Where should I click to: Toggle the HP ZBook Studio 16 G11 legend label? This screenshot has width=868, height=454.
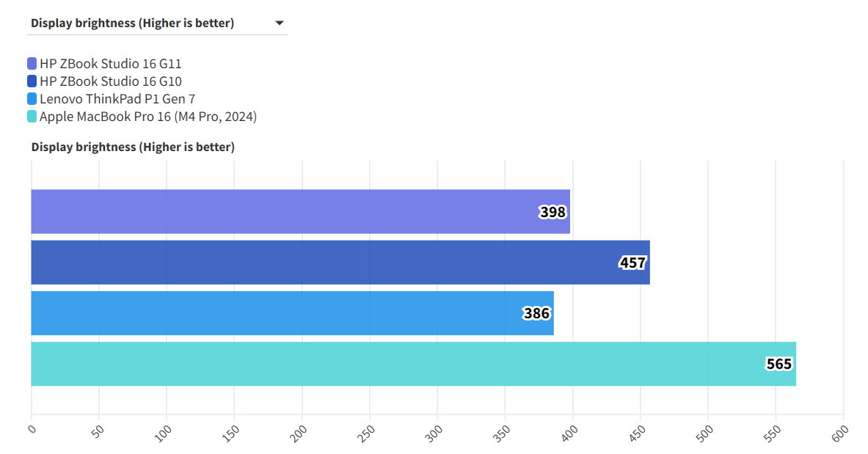point(111,64)
